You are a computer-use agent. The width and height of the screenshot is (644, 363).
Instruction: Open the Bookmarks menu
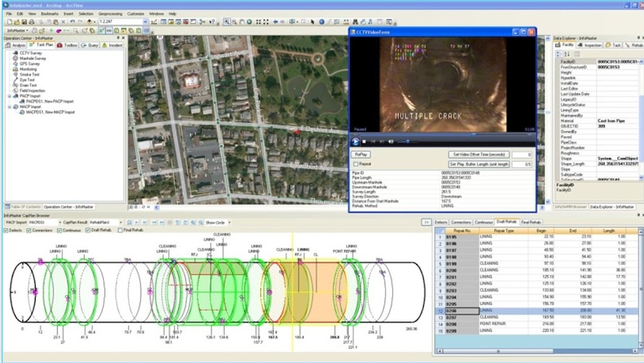tap(50, 13)
